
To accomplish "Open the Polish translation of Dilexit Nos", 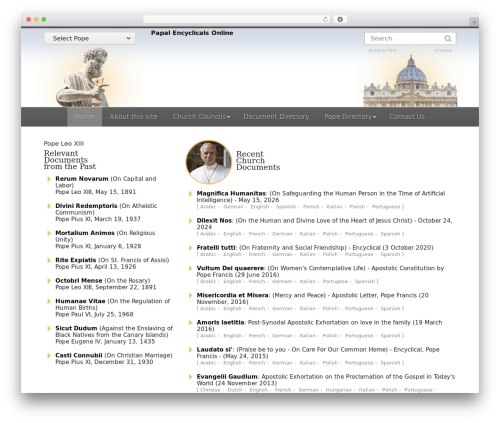I will coord(330,234).
